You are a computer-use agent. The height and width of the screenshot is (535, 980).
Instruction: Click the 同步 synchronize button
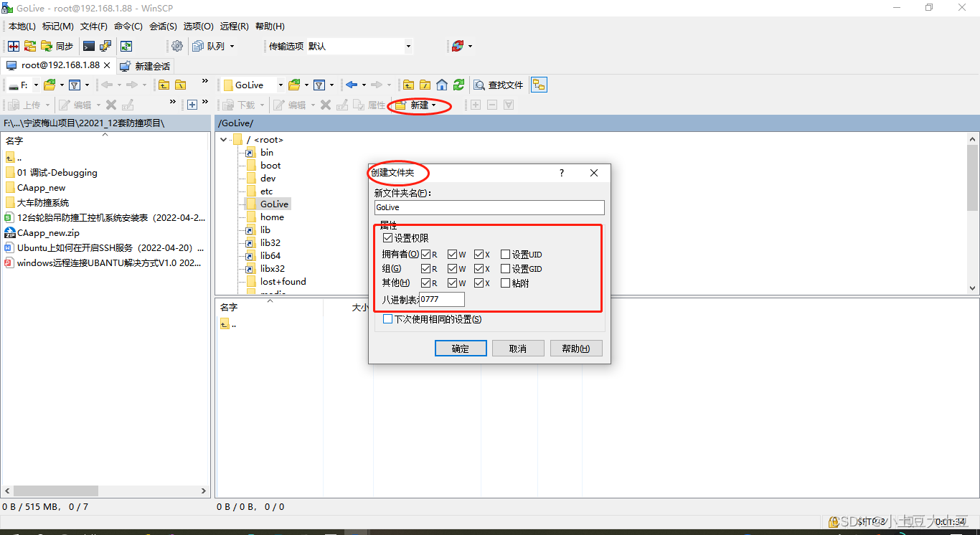[x=57, y=46]
